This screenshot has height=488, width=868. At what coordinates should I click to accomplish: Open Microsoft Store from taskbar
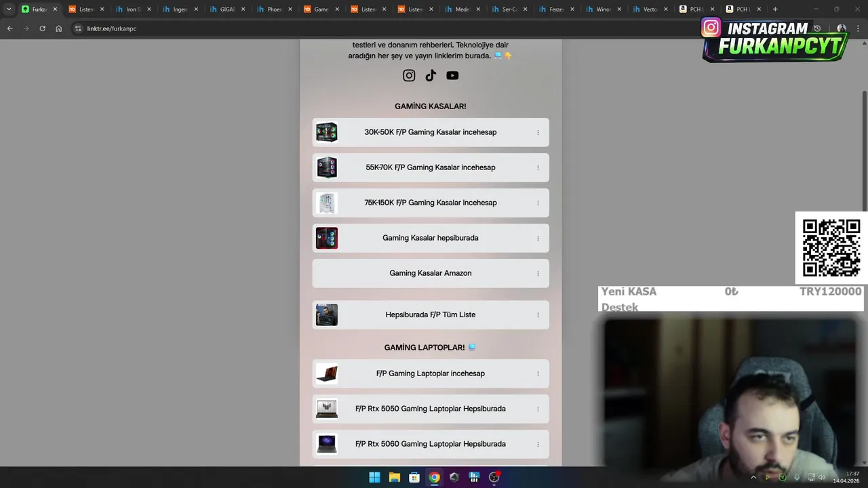[414, 477]
